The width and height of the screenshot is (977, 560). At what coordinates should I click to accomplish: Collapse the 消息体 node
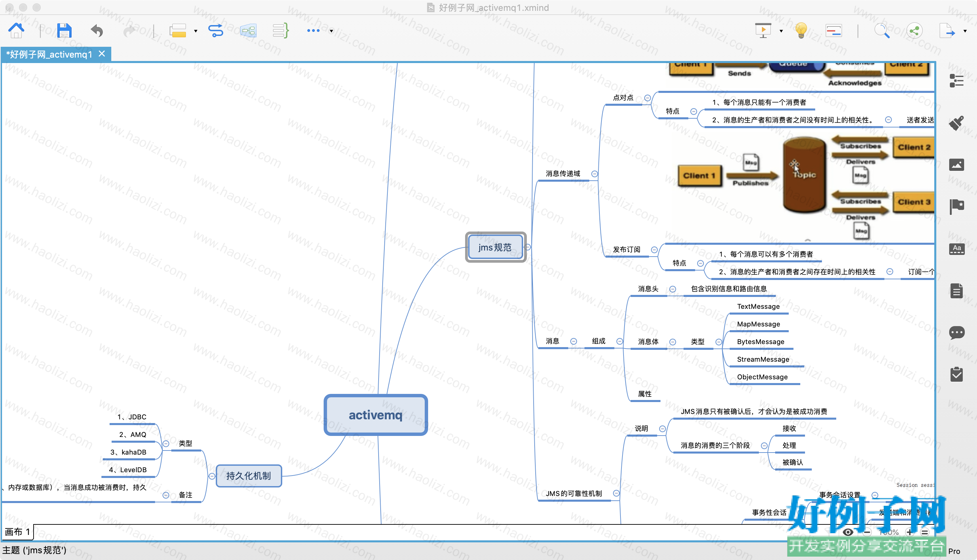tap(673, 342)
